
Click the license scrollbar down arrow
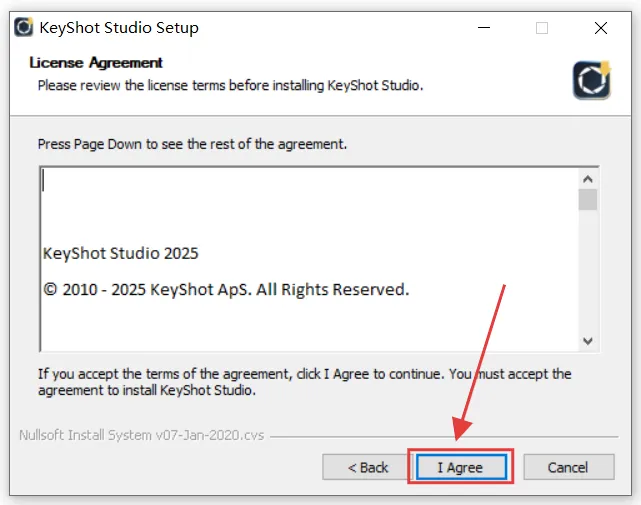point(588,341)
